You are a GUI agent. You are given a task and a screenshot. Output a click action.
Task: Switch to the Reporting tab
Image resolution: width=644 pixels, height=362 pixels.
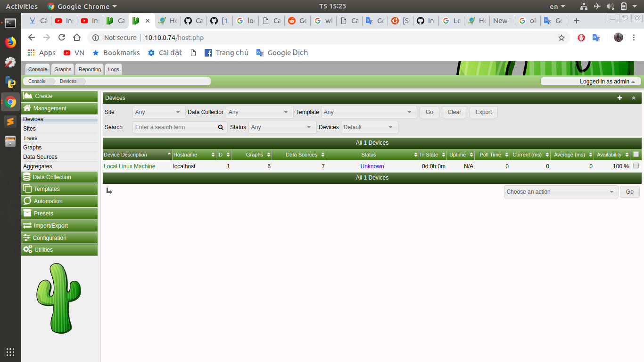(89, 69)
